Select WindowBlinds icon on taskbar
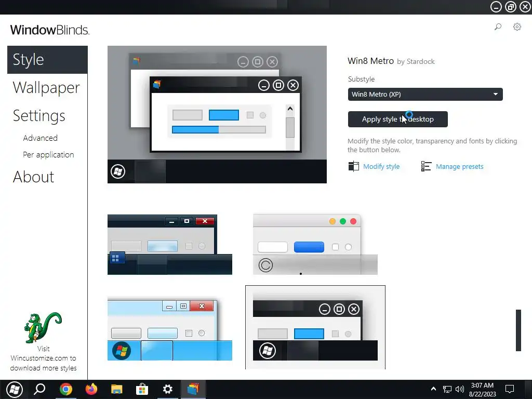Viewport: 532px width, 399px height. 193,389
